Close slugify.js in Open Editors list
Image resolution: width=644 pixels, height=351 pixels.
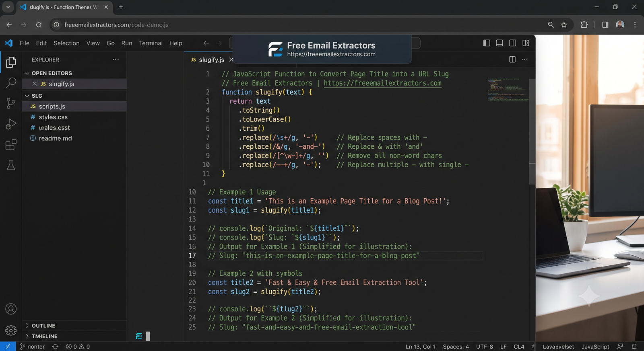tap(35, 84)
